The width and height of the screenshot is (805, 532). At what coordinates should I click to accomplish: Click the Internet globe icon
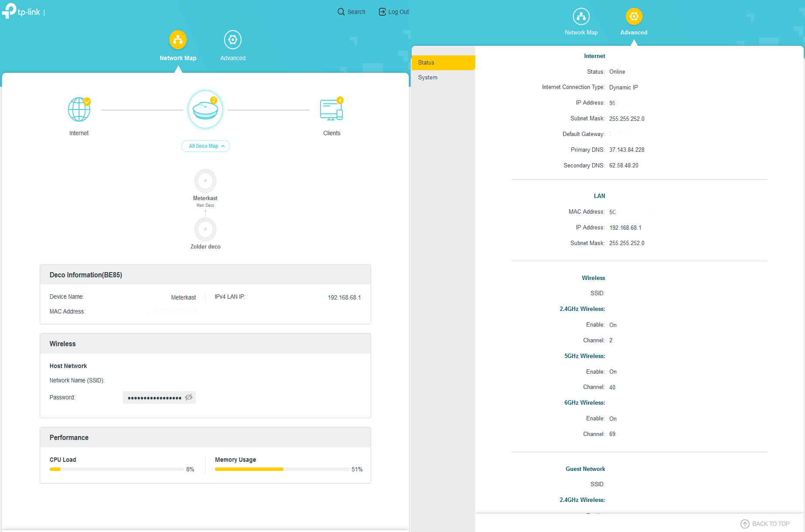pos(79,109)
